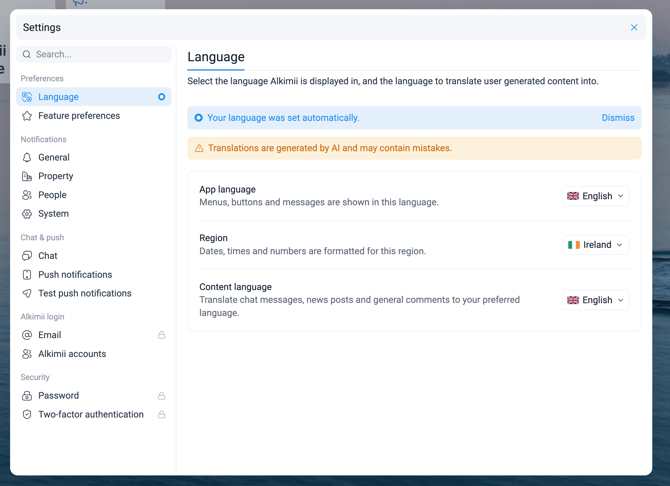Open the App language English dropdown

click(596, 196)
